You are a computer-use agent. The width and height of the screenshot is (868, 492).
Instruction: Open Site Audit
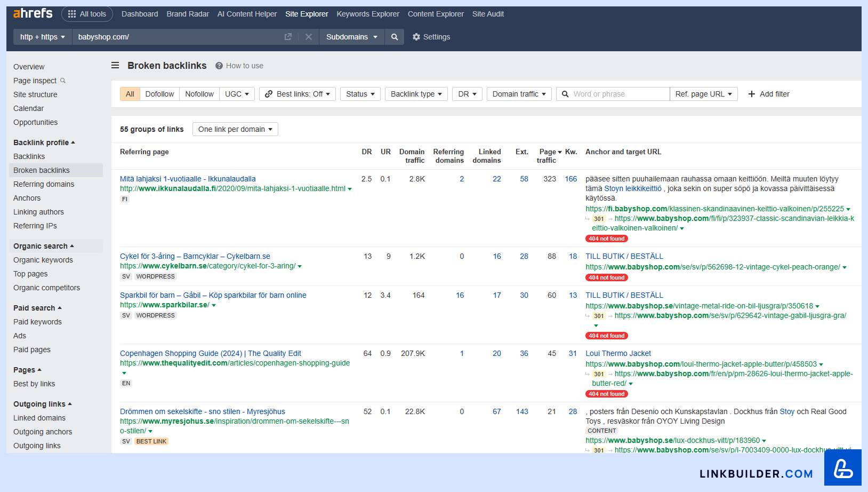coord(488,14)
